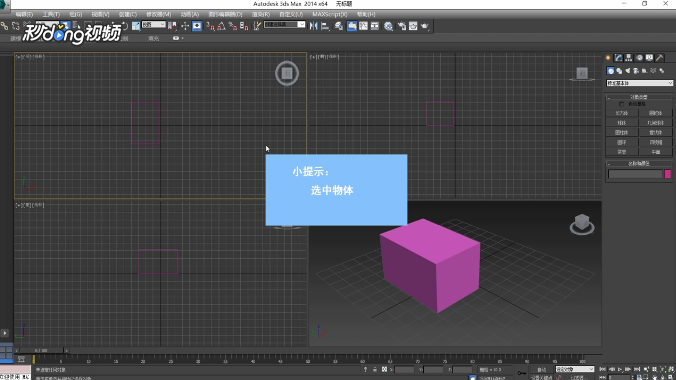
Task: Click the Link selection tool icon
Action: (4, 26)
